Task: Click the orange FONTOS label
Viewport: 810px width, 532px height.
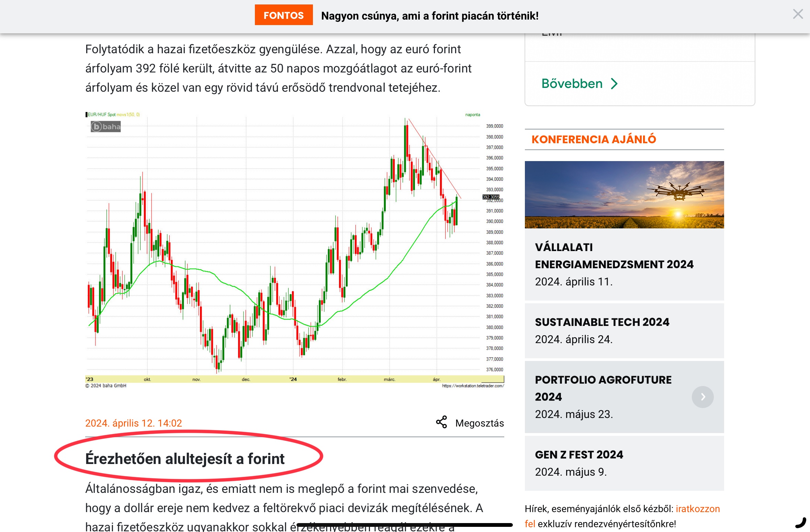Action: (284, 15)
